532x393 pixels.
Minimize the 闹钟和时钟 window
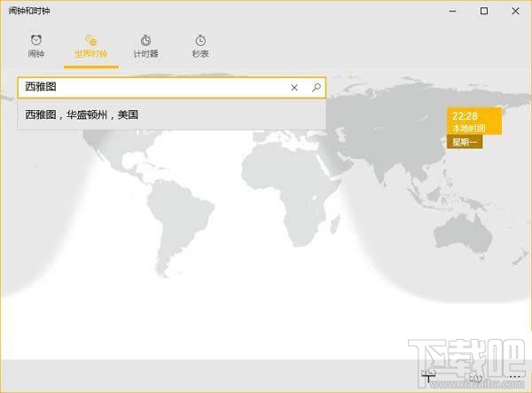[452, 11]
